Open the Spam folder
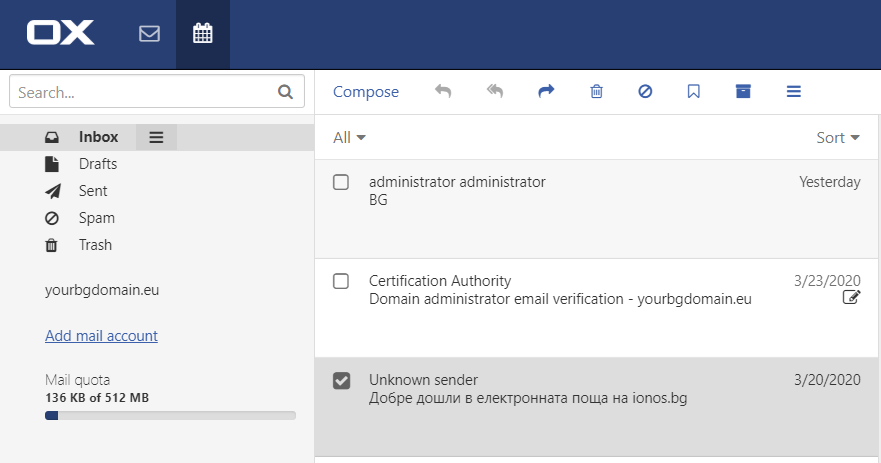The width and height of the screenshot is (881, 463). 97,218
